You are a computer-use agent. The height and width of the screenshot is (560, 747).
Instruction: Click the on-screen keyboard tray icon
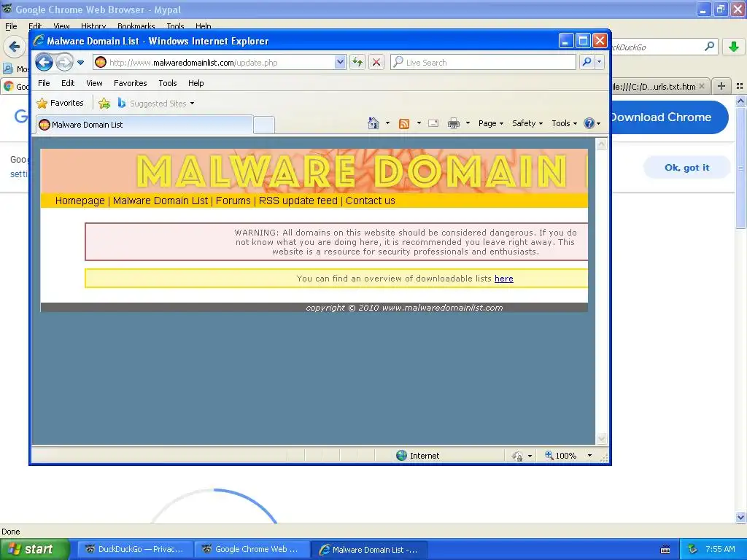[x=665, y=550]
